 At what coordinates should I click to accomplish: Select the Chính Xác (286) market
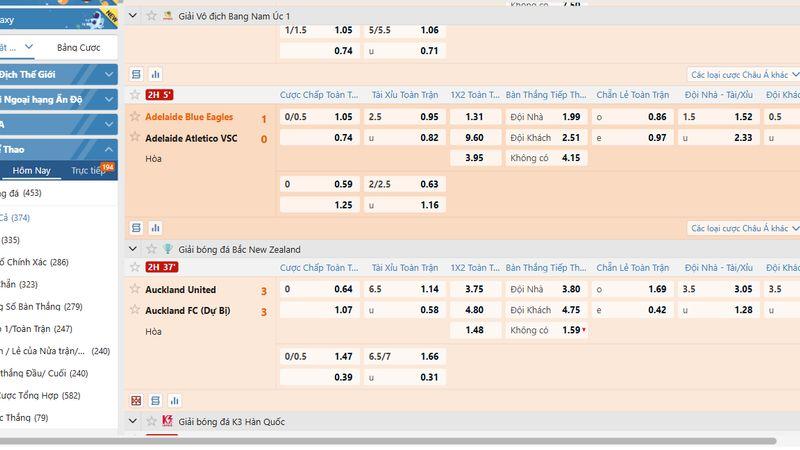click(34, 262)
